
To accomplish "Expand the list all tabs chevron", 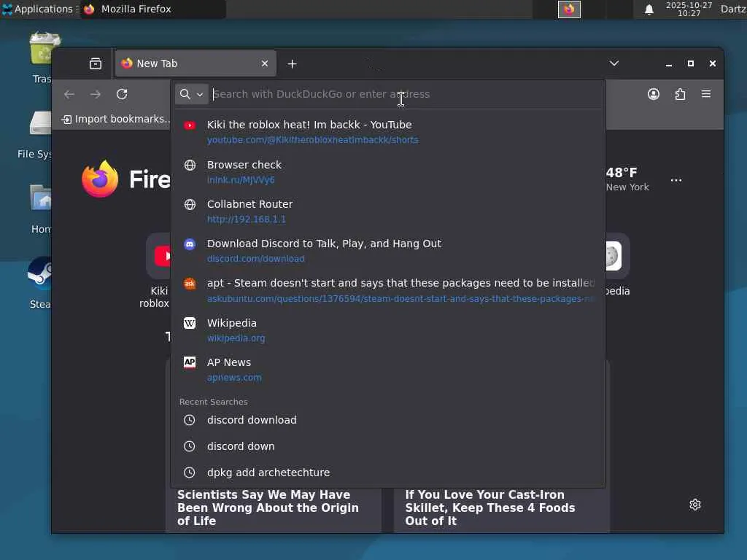I will [614, 63].
